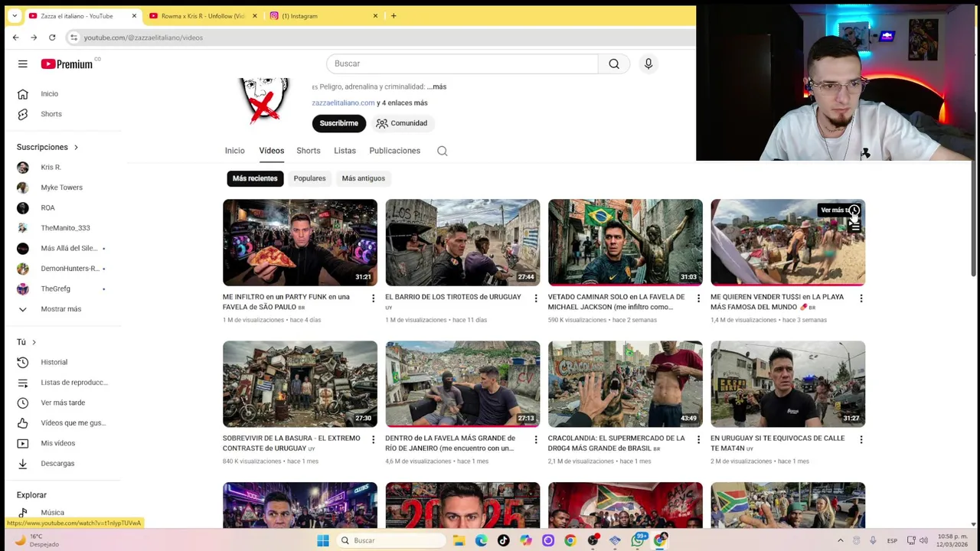The image size is (980, 551).
Task: Expand Suscripciones section chevron
Action: [76, 147]
